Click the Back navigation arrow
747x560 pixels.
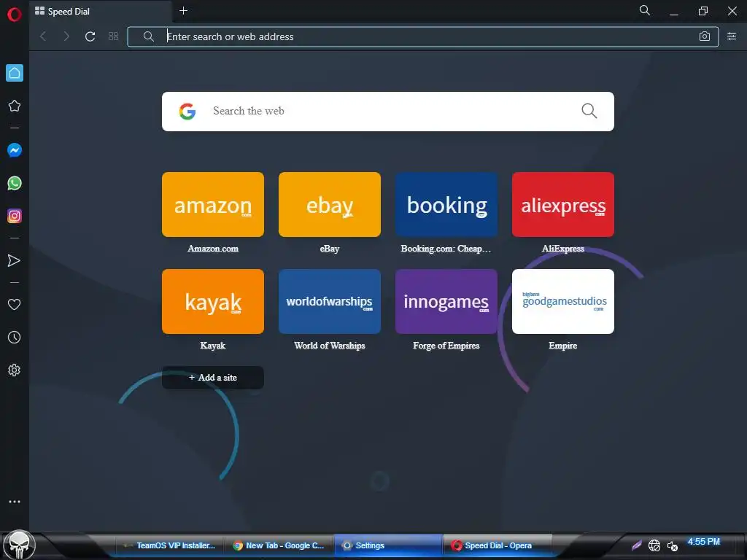pyautogui.click(x=43, y=36)
